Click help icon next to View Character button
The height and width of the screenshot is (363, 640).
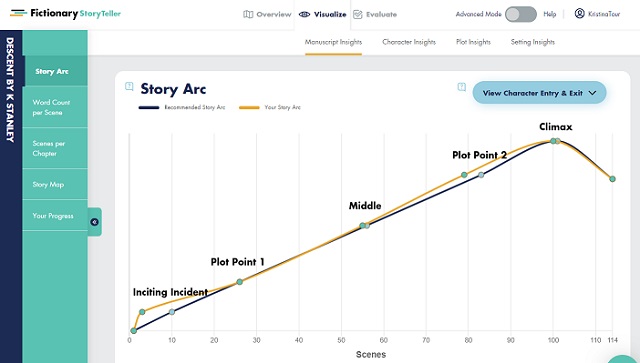462,87
